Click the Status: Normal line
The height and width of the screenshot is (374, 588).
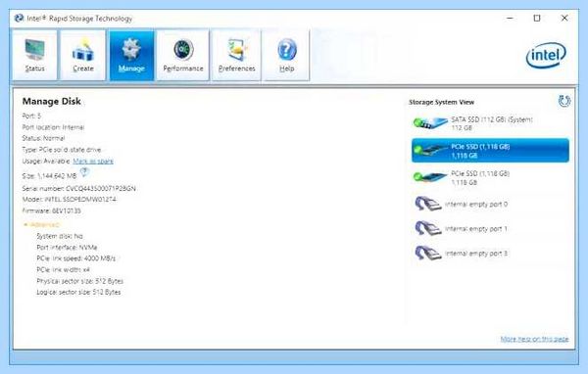tap(43, 138)
